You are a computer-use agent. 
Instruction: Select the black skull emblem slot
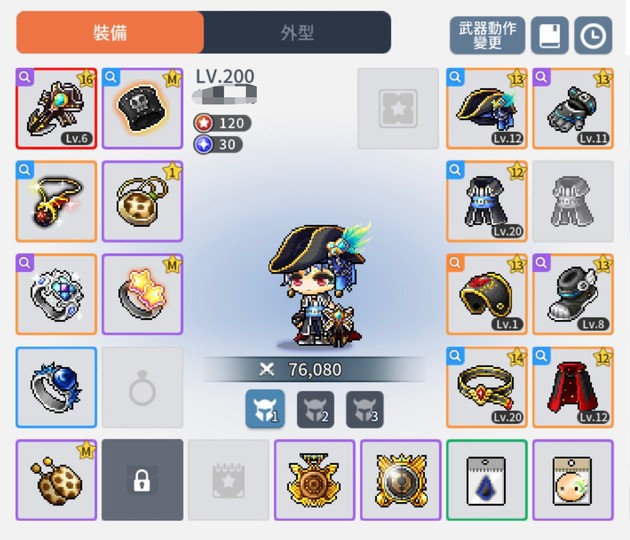point(142,108)
